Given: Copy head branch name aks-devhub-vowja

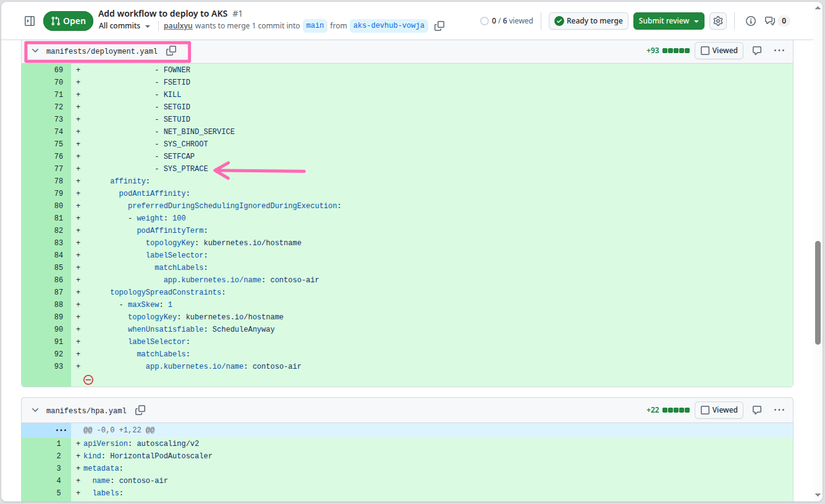Looking at the screenshot, I should pos(439,26).
